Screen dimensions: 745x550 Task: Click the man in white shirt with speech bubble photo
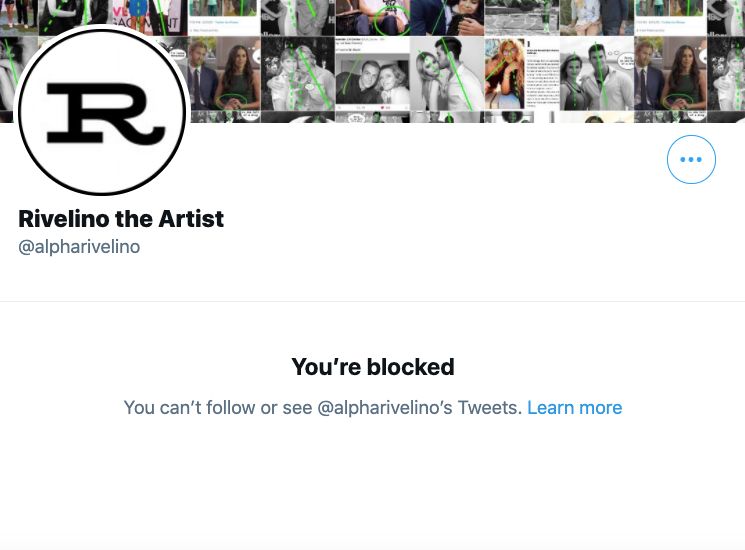(x=596, y=74)
